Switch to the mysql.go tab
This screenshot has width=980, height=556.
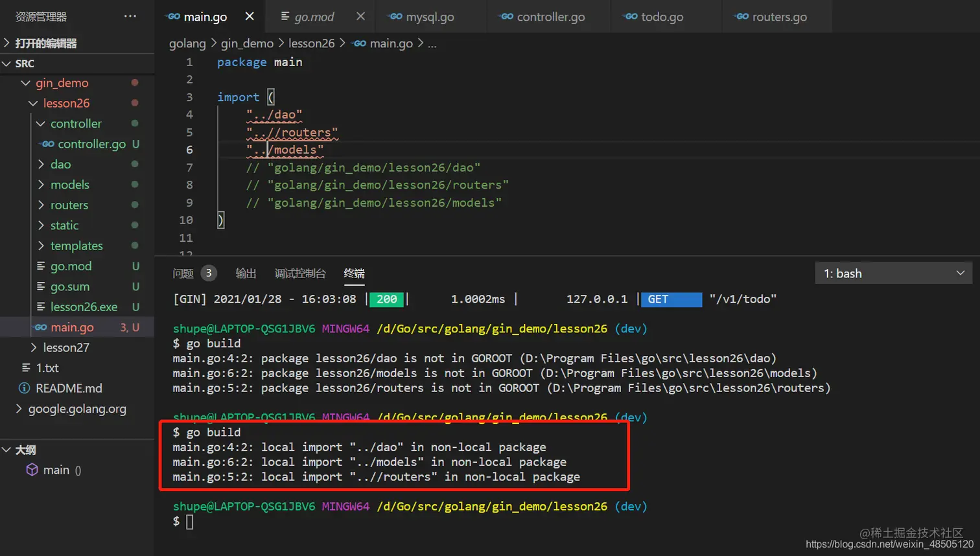(430, 17)
